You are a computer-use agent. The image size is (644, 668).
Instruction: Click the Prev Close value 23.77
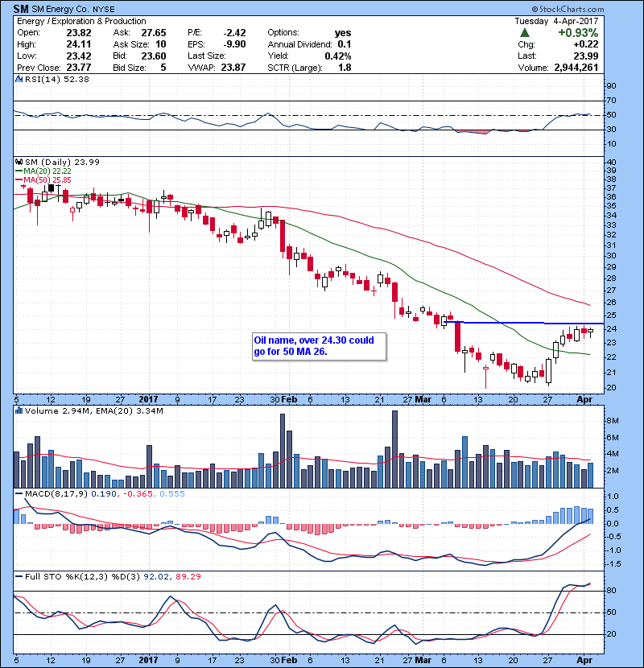(79, 68)
